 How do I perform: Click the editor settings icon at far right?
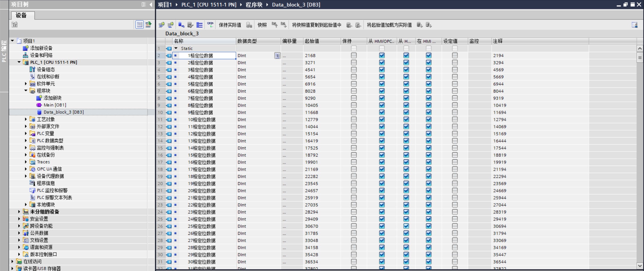tap(634, 25)
